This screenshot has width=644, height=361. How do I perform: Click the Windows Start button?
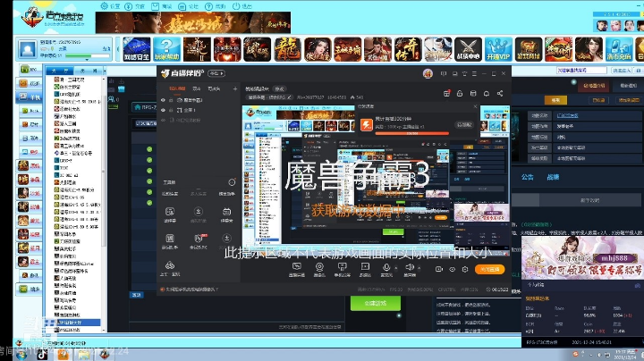point(20,355)
